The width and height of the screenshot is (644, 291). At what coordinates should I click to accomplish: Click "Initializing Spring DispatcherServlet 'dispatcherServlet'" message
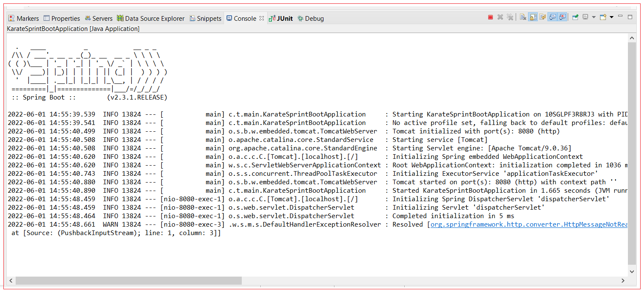501,199
